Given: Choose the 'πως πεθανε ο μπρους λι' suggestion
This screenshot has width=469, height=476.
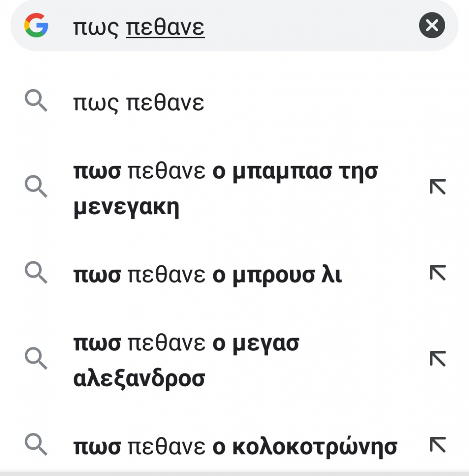Looking at the screenshot, I should pos(207,275).
